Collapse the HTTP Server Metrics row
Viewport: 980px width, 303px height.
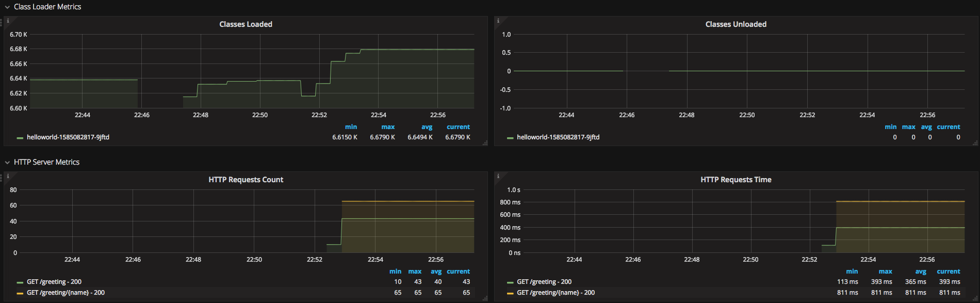tap(7, 163)
